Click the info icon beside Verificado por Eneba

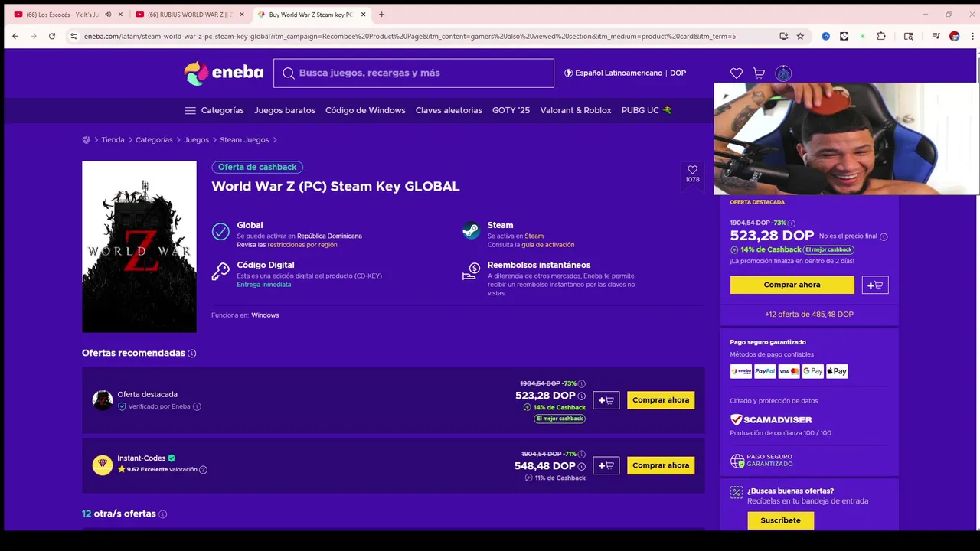pyautogui.click(x=197, y=406)
